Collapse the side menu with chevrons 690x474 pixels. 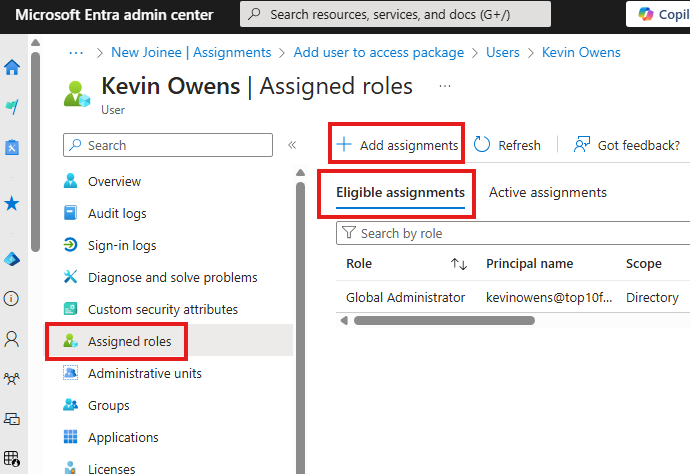click(x=292, y=145)
